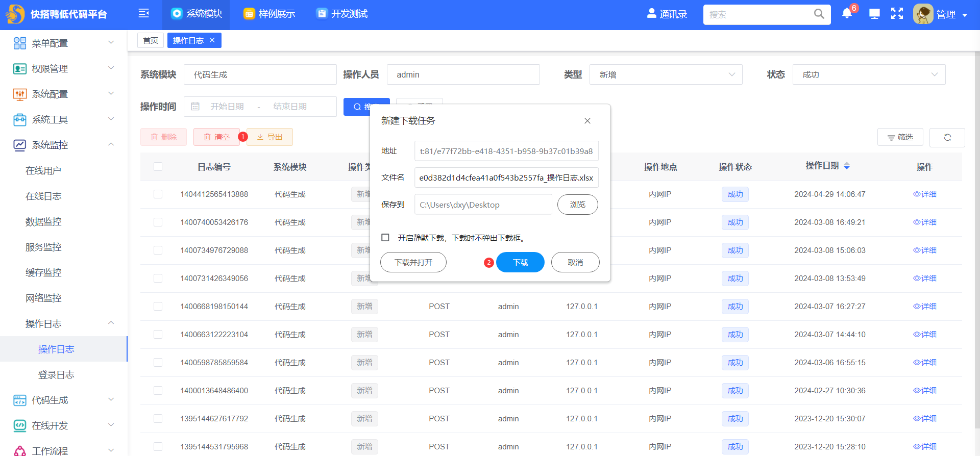Go to 首页 tab

coord(151,40)
